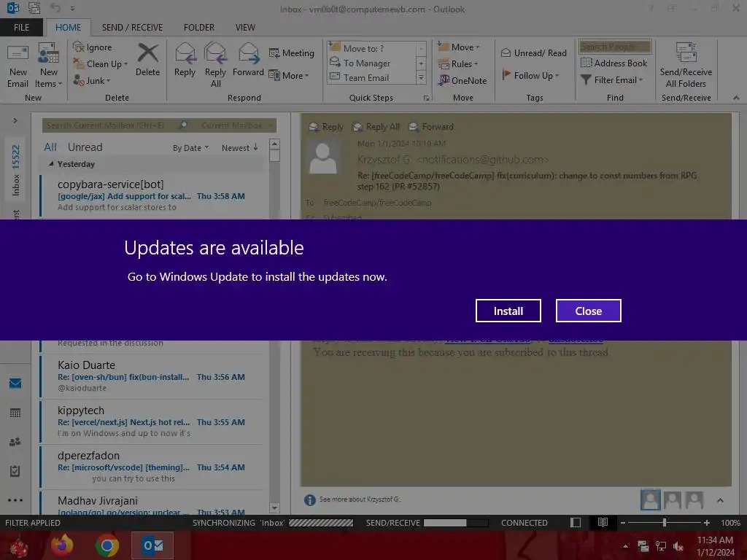747x560 pixels.
Task: Delete the selected message
Action: [x=147, y=60]
